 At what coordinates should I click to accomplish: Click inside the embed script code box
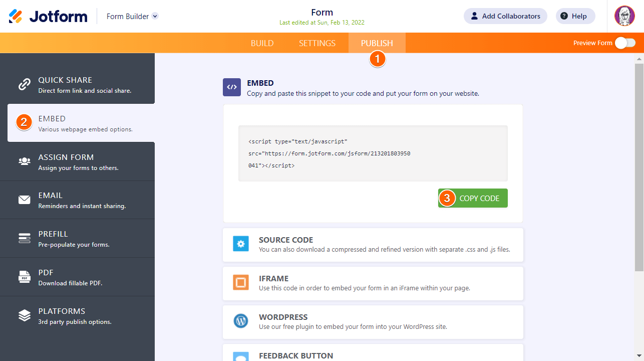click(x=373, y=153)
